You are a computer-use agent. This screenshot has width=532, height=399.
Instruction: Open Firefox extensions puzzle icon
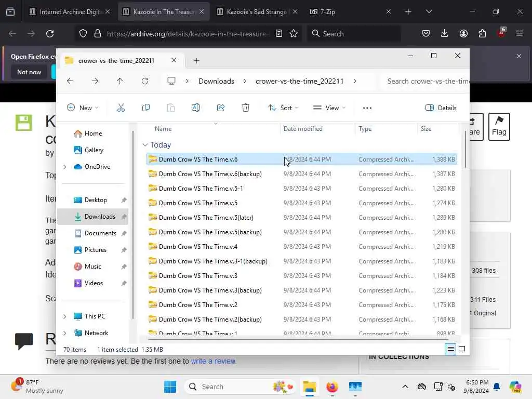(482, 34)
